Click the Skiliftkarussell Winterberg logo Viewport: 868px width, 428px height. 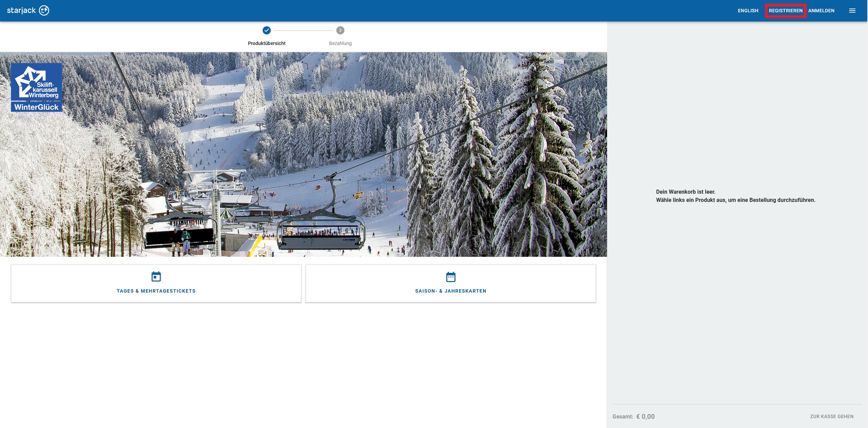point(36,82)
